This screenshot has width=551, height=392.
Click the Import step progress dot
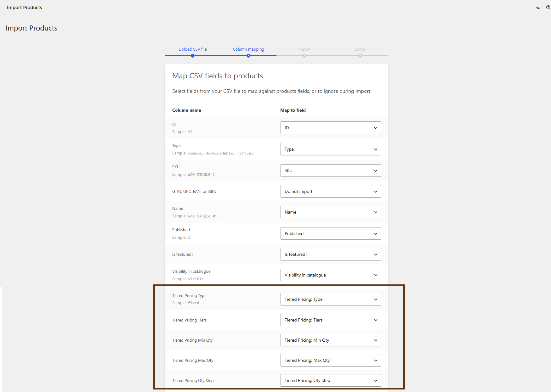coord(304,56)
